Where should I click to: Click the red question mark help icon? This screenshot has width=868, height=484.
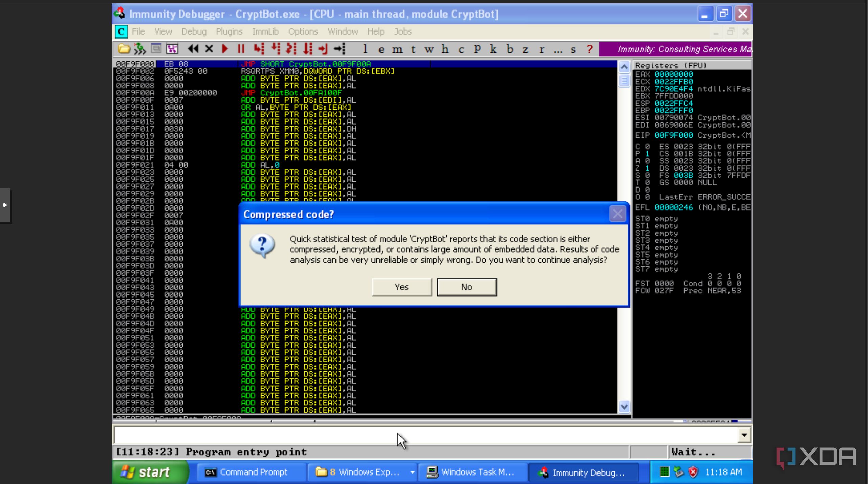pos(590,49)
